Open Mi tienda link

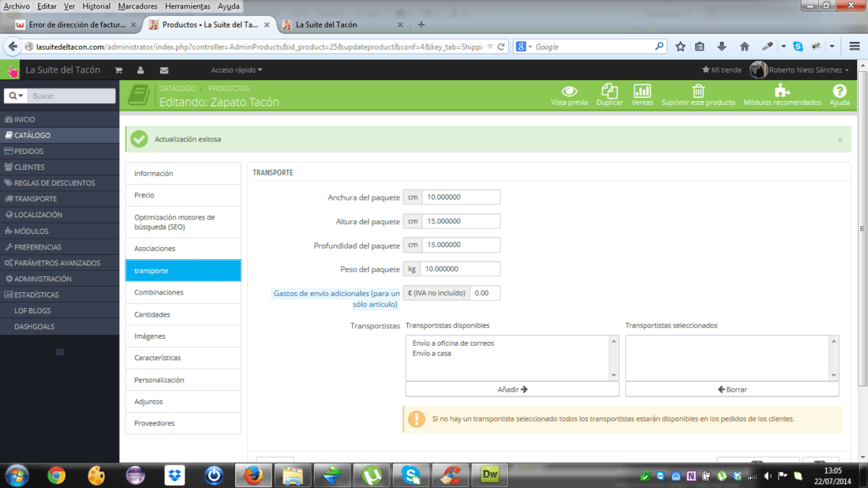[721, 70]
